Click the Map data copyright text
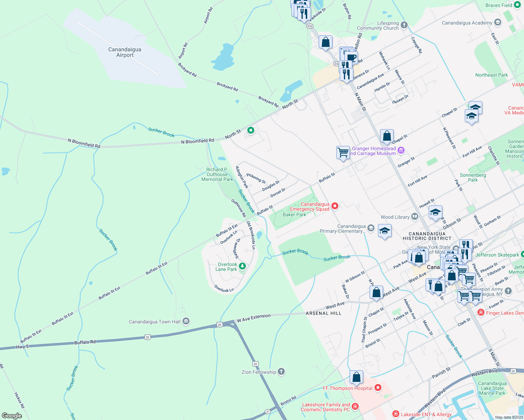Image resolution: width=524 pixels, height=420 pixels. (x=509, y=417)
